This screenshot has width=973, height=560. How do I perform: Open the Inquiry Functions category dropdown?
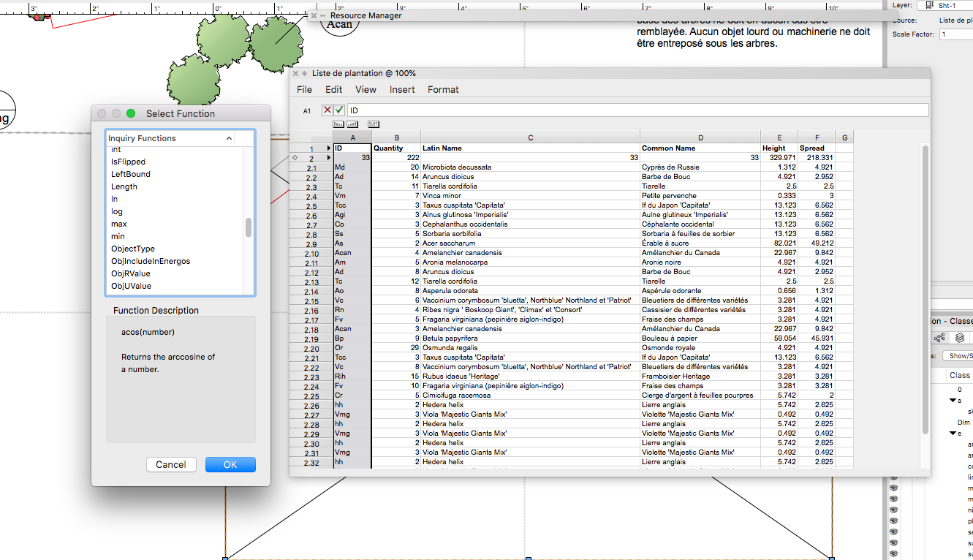180,138
